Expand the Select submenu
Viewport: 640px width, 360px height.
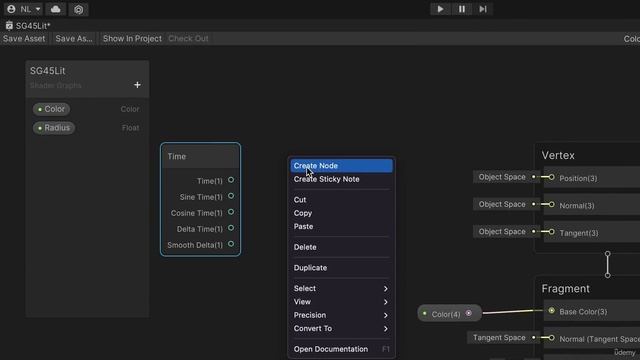click(341, 289)
